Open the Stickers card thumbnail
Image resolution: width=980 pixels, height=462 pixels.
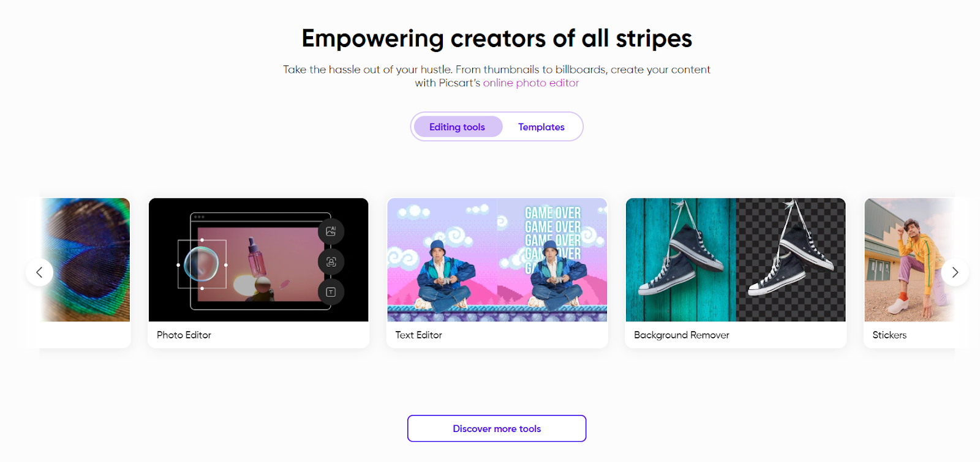(x=910, y=259)
